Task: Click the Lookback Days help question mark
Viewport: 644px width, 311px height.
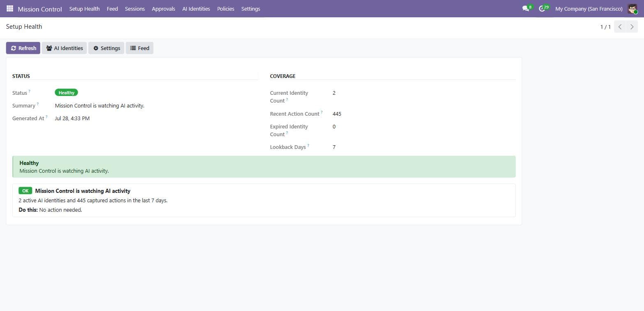Action: pyautogui.click(x=308, y=145)
